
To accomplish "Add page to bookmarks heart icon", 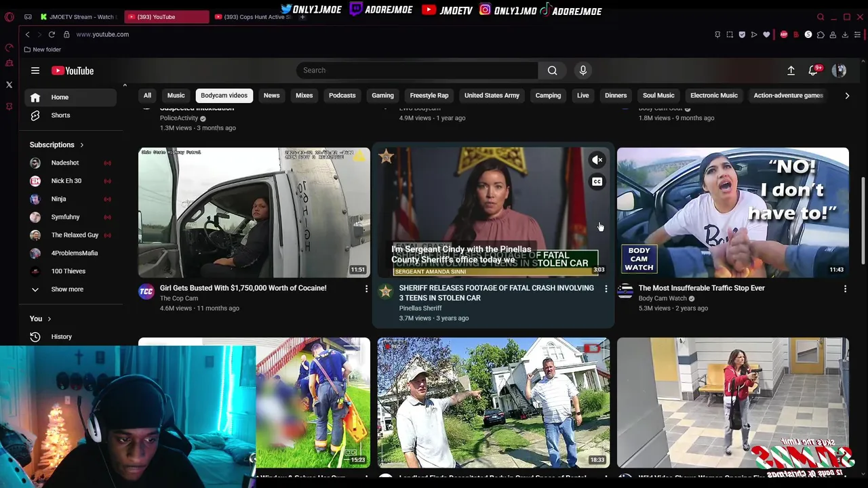I will [766, 35].
